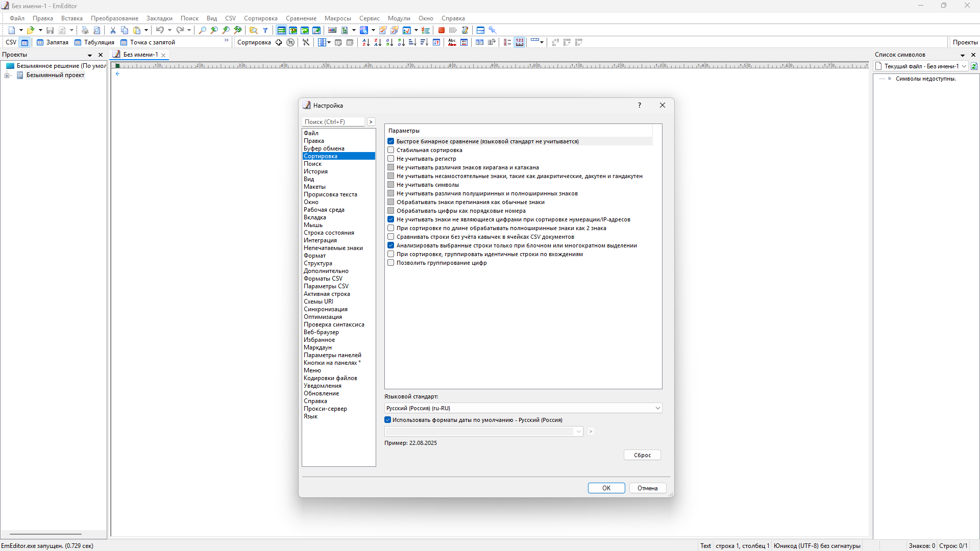Click the copy icon in toolbar
The image size is (980, 551).
click(x=125, y=30)
